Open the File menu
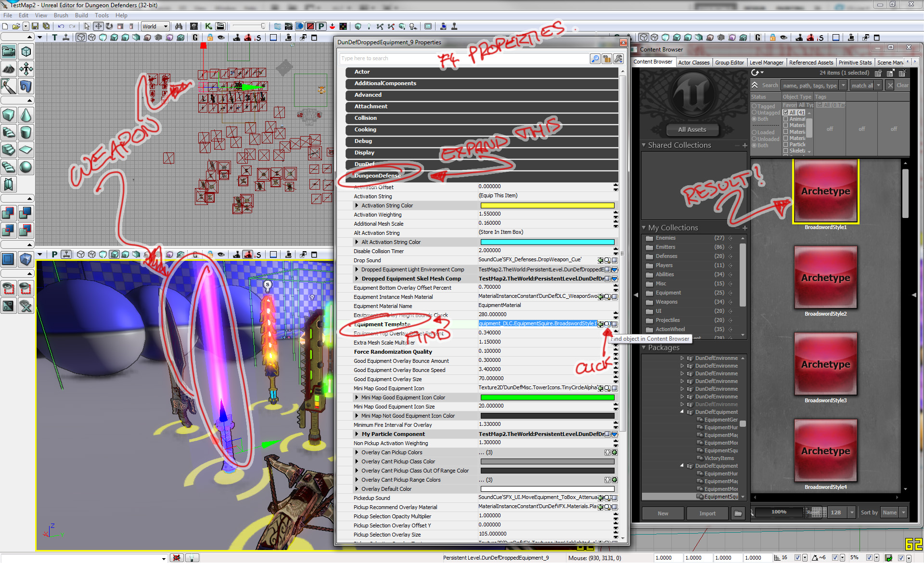 (8, 15)
